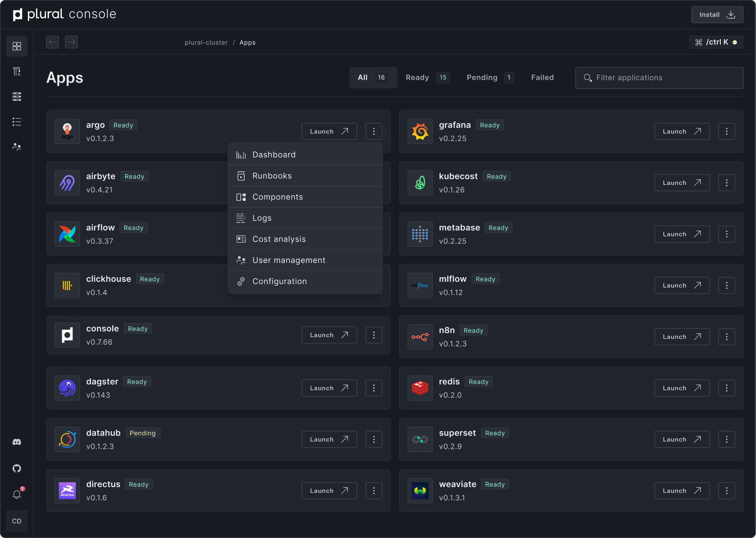Open mlflow more options menu
756x538 pixels.
pos(726,285)
